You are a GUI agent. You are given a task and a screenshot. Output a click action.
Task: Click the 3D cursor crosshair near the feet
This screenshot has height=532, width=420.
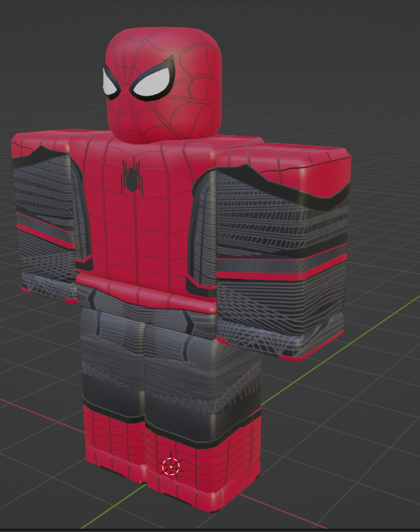(x=171, y=466)
